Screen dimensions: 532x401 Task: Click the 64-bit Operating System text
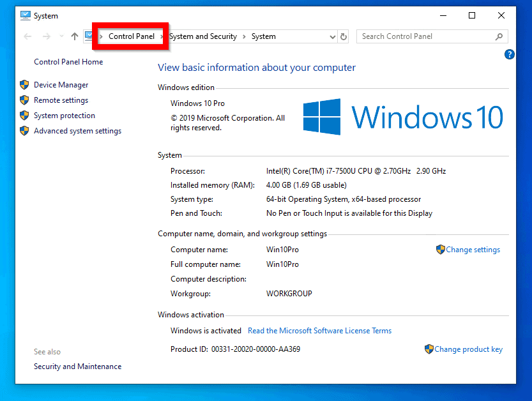[344, 199]
